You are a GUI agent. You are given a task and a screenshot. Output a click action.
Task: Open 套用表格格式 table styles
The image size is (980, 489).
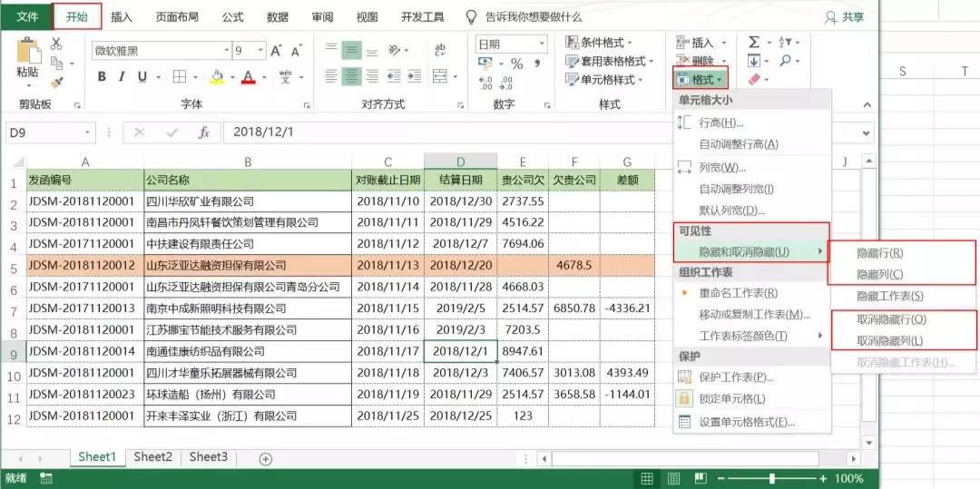[609, 61]
